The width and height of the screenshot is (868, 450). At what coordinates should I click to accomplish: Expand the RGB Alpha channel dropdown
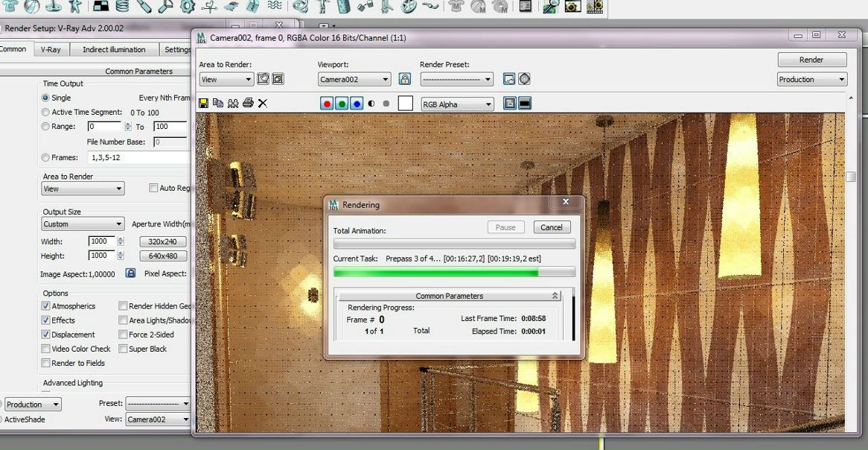point(457,104)
